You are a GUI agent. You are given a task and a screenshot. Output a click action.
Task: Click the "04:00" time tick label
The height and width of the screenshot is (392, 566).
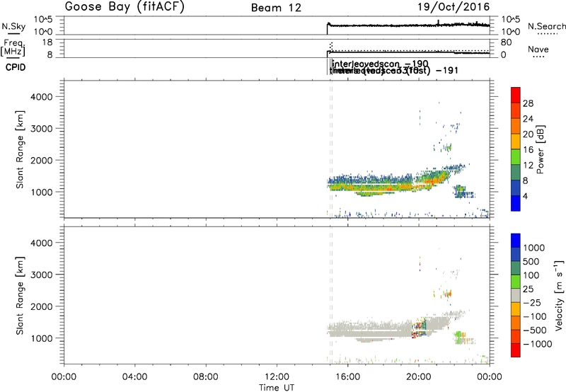[x=135, y=377]
